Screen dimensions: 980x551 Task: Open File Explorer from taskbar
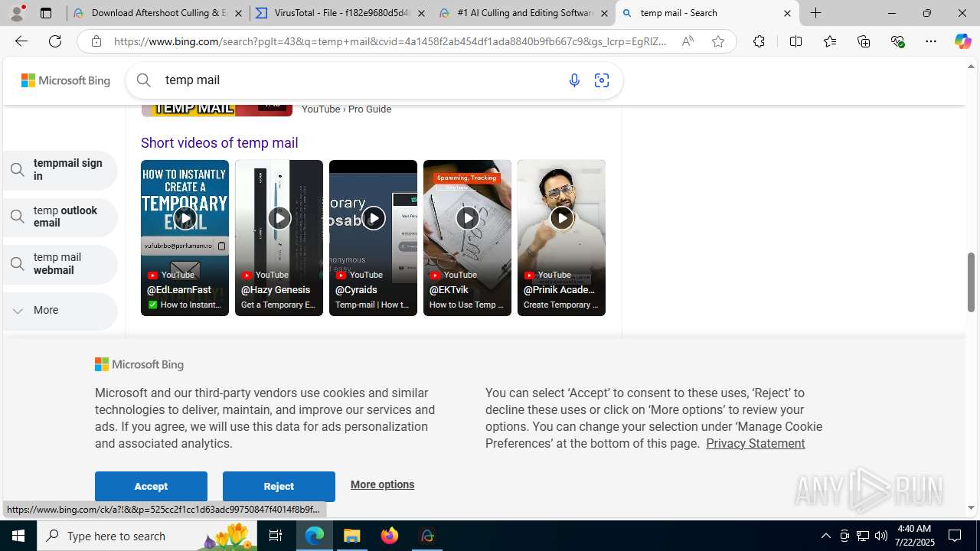click(352, 536)
